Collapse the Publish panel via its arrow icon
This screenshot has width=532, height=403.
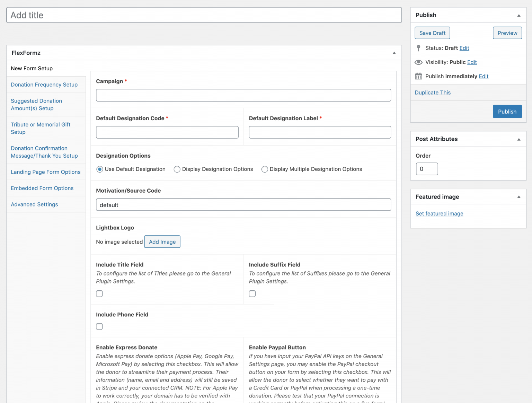(x=518, y=15)
